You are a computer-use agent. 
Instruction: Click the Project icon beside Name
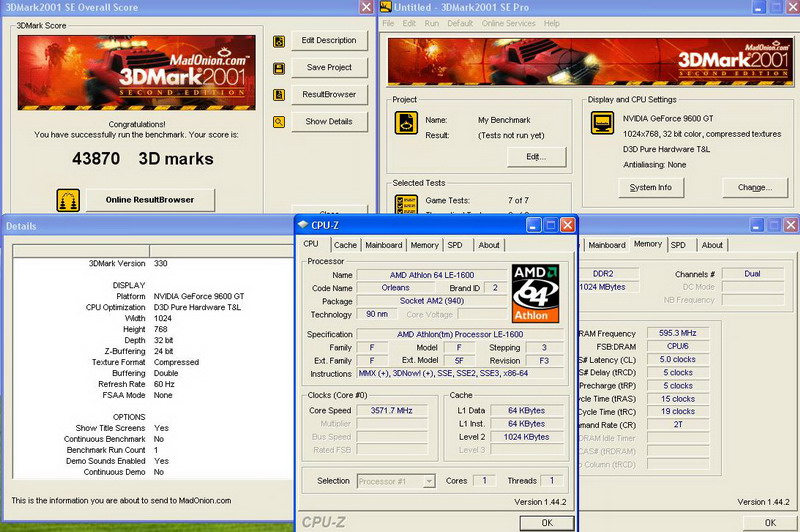[x=406, y=123]
